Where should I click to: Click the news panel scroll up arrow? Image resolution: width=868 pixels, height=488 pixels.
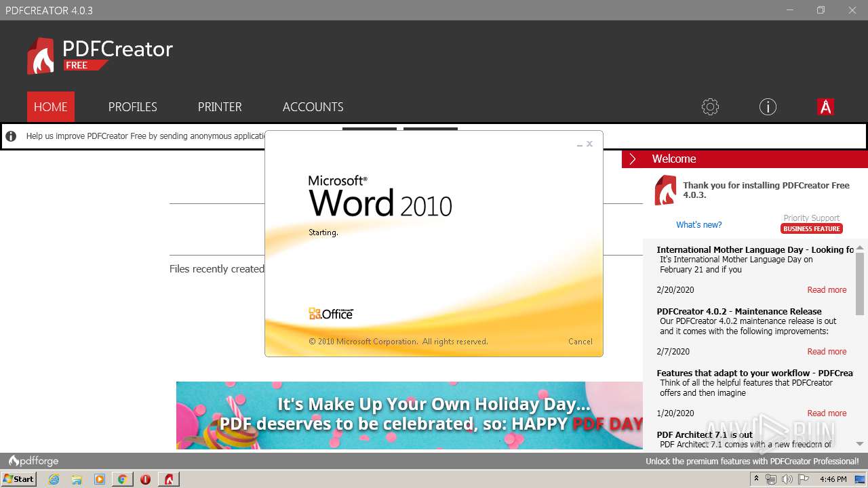(861, 247)
